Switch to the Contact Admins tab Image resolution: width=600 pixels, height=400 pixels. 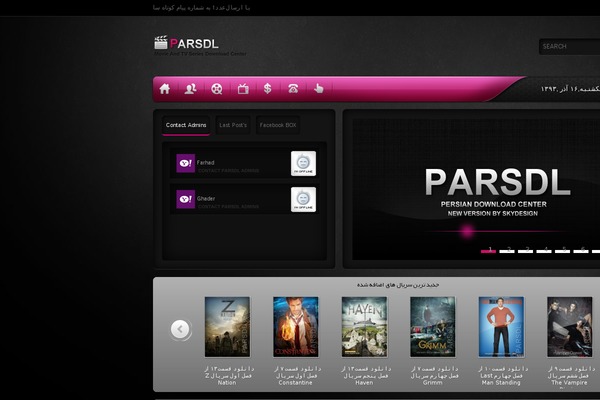pos(186,125)
